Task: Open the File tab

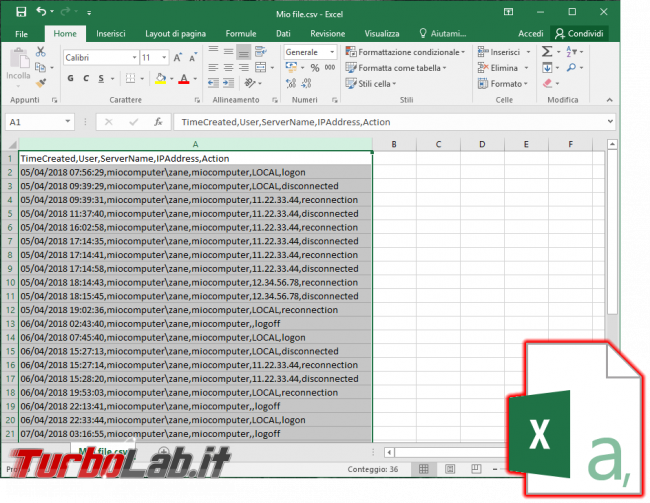Action: 21,34
